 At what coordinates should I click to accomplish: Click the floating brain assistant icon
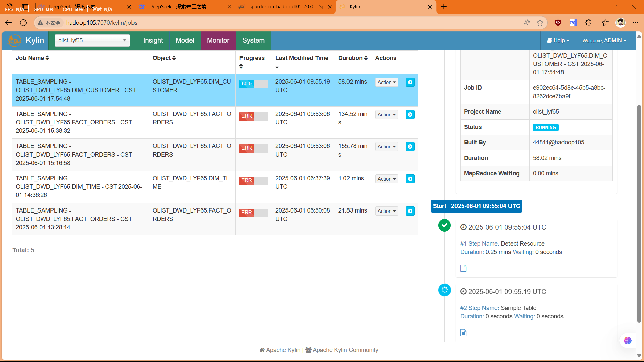pos(628,341)
